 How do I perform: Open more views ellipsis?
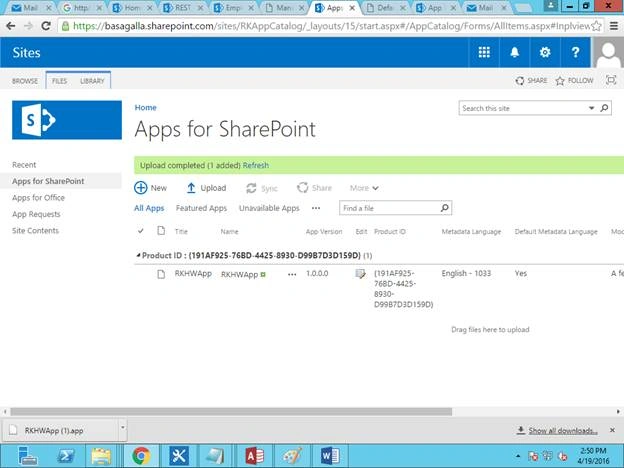(x=316, y=208)
